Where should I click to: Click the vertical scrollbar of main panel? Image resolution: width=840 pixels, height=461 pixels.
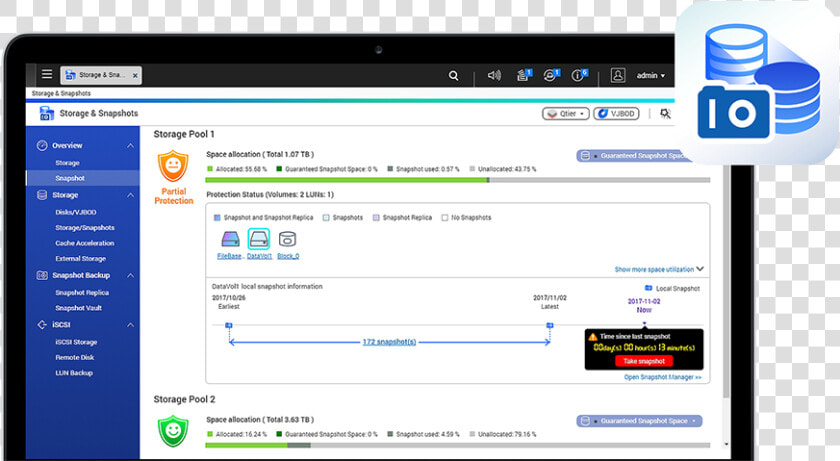tap(726, 282)
